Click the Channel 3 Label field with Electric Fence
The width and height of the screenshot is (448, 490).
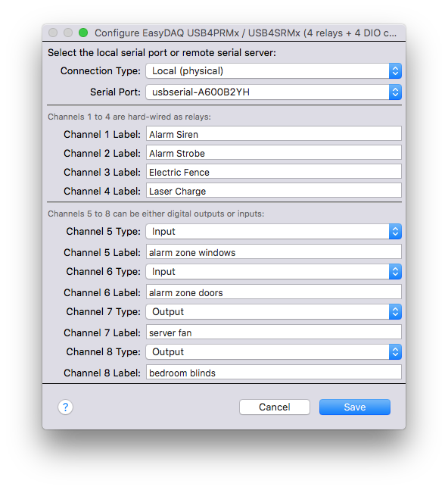pos(274,172)
